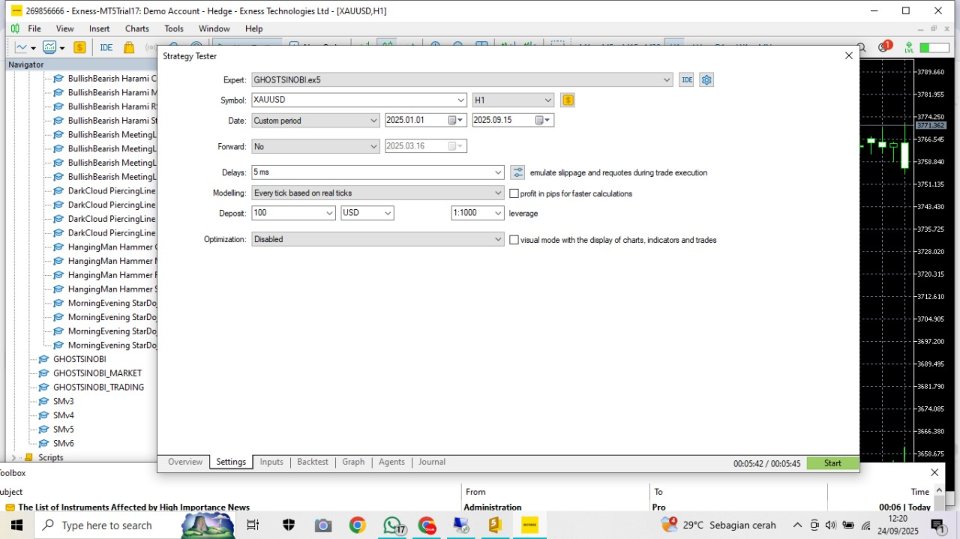960x539 pixels.
Task: Open symbol specification dollar icon
Action: click(x=568, y=100)
